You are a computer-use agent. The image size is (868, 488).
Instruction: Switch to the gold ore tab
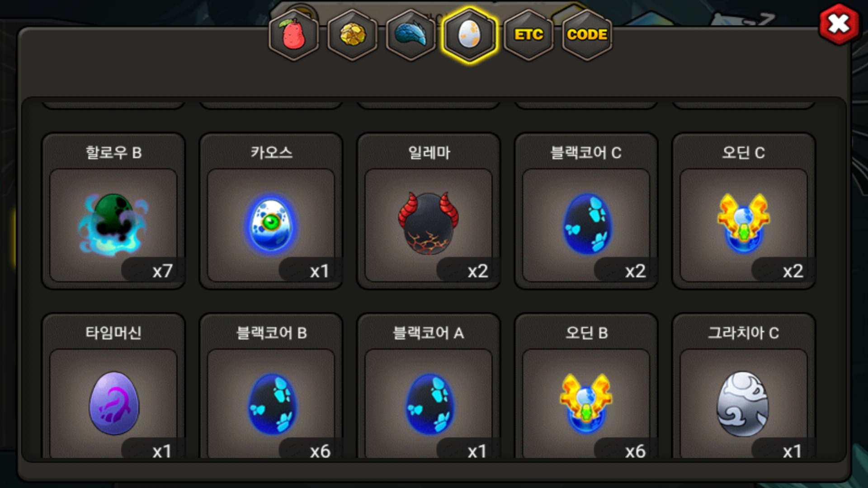pos(353,35)
